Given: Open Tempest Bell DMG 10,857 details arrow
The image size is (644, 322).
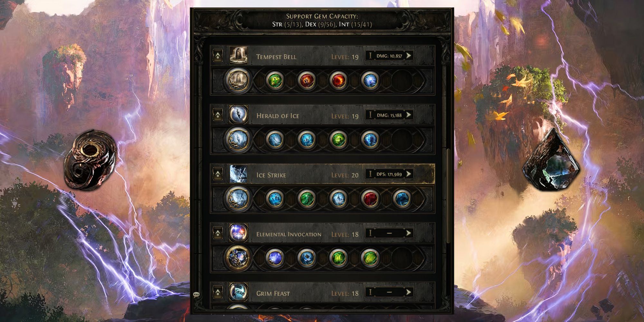Looking at the screenshot, I should [409, 56].
